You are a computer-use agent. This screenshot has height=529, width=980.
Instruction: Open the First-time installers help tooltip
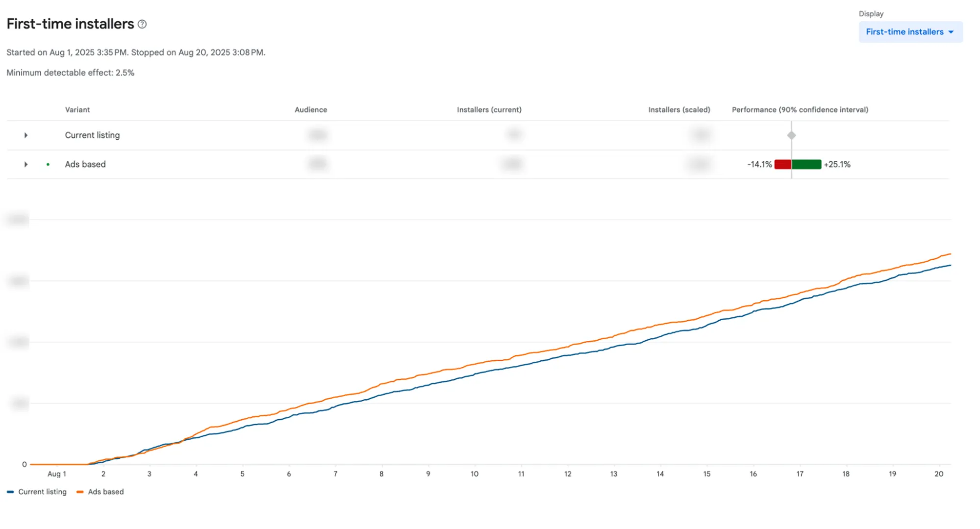click(x=142, y=24)
